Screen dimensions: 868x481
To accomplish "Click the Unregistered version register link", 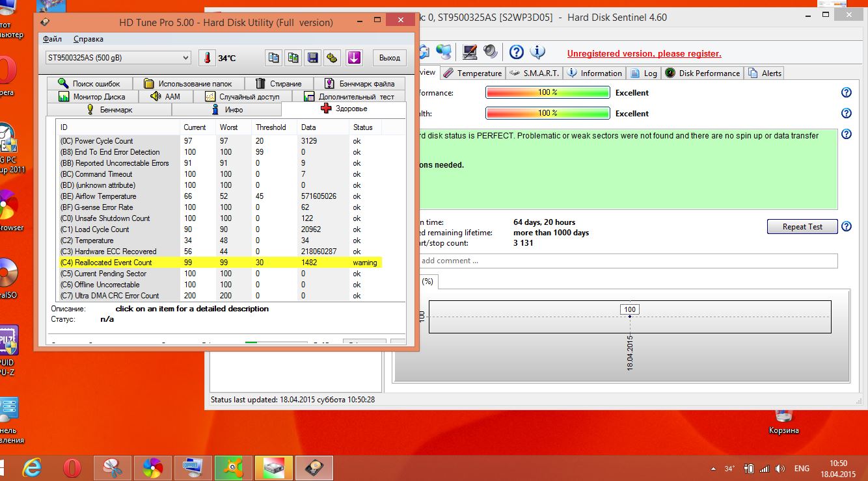I will coord(644,54).
